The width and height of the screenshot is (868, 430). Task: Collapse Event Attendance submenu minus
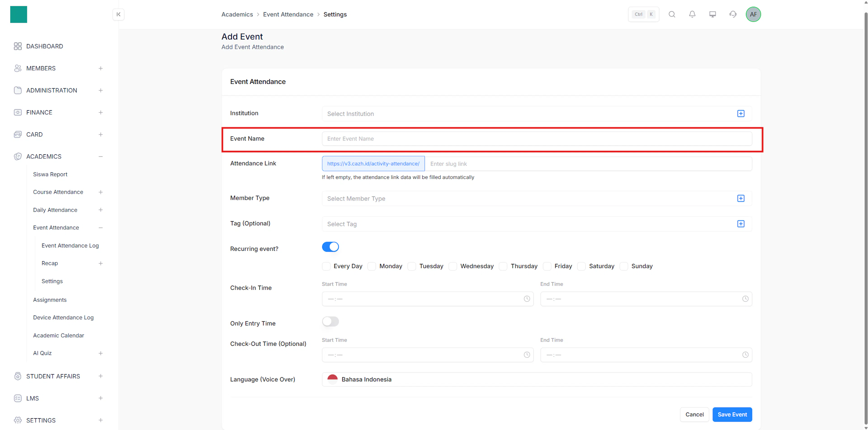point(100,228)
